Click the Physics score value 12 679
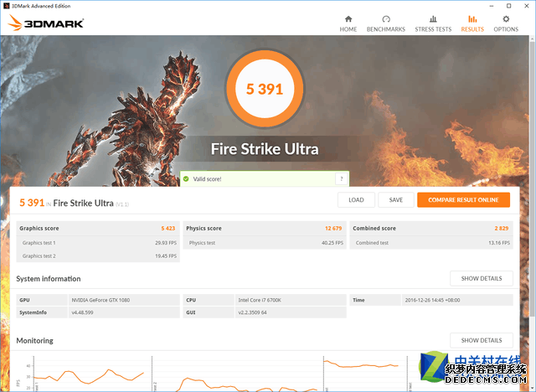Image resolution: width=536 pixels, height=392 pixels. (x=333, y=229)
